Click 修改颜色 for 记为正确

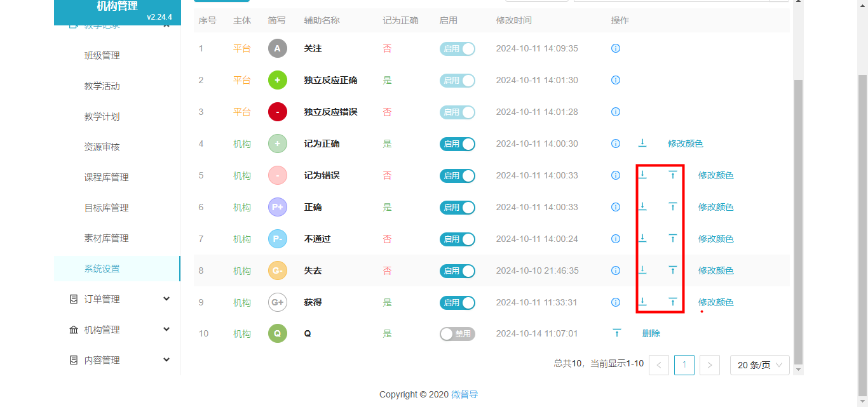685,143
